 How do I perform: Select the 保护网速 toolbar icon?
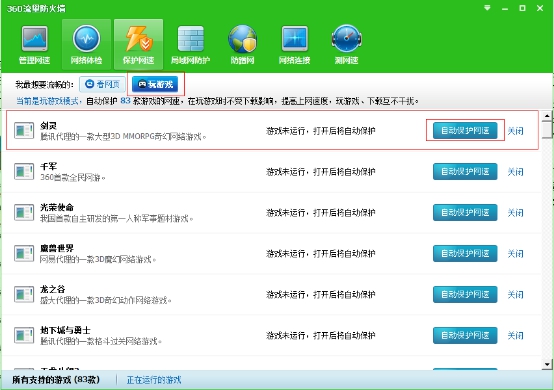click(138, 45)
